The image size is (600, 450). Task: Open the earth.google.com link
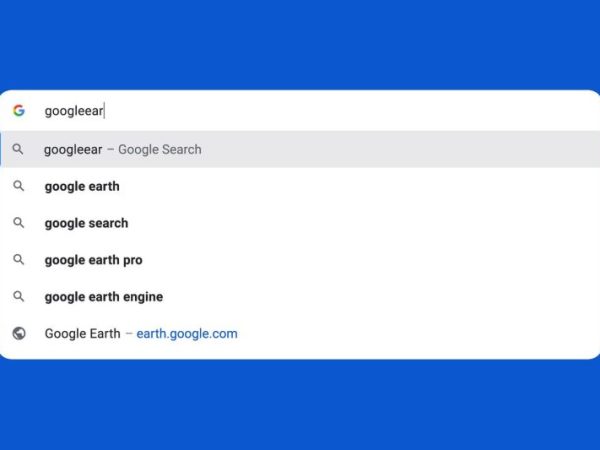[187, 334]
